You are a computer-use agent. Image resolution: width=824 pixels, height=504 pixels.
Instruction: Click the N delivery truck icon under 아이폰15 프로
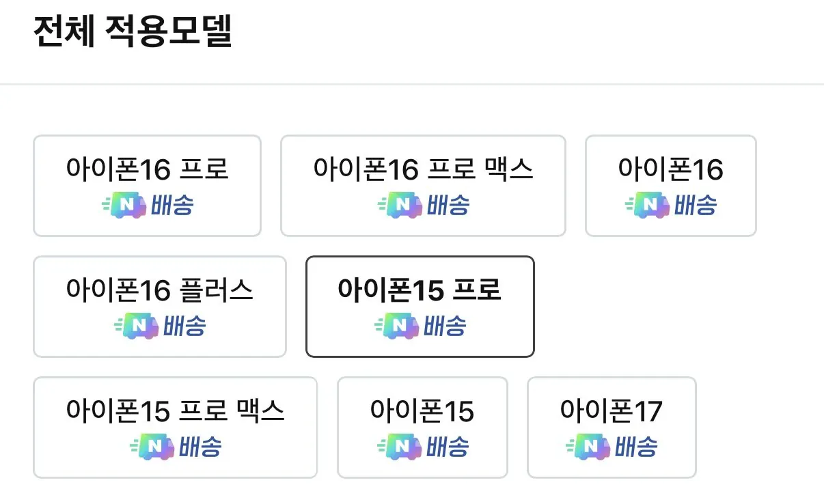(398, 326)
